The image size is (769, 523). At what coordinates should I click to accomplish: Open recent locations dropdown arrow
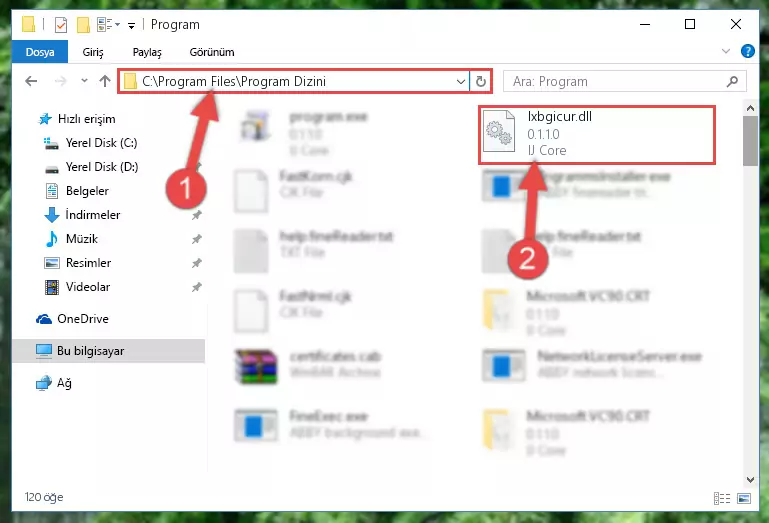84,81
